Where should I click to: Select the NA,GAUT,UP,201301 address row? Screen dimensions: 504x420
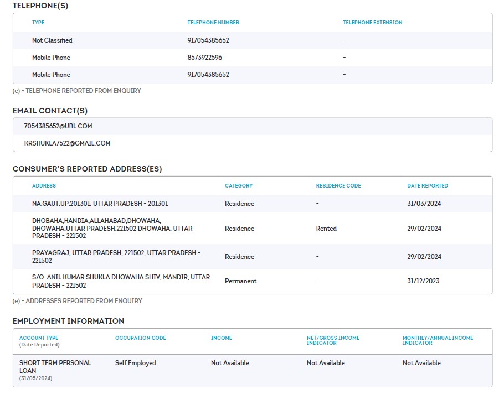point(100,204)
